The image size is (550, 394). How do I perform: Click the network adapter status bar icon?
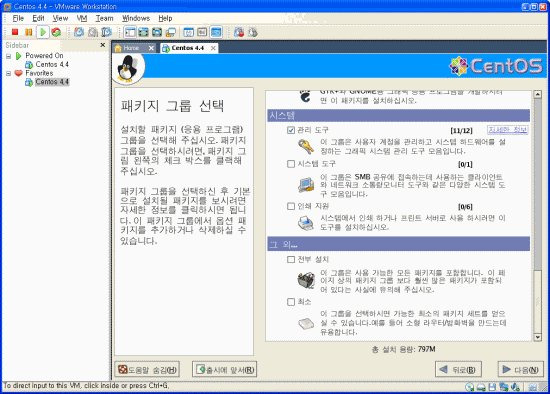pos(504,387)
